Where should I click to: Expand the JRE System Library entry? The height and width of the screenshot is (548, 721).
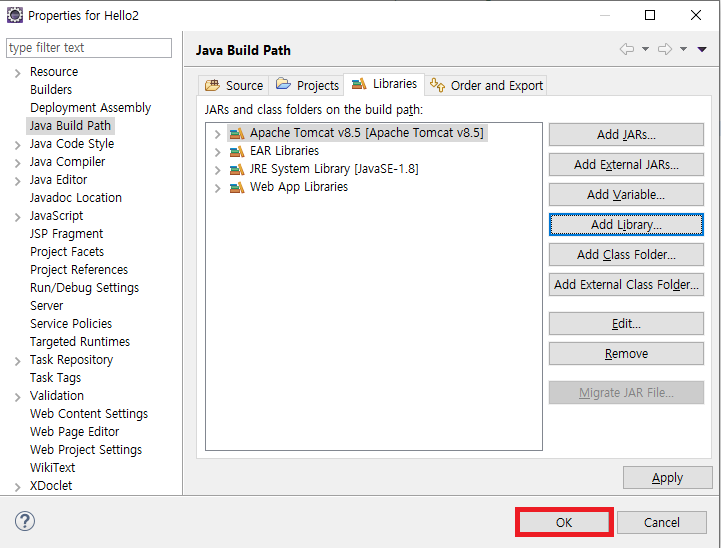click(x=217, y=170)
